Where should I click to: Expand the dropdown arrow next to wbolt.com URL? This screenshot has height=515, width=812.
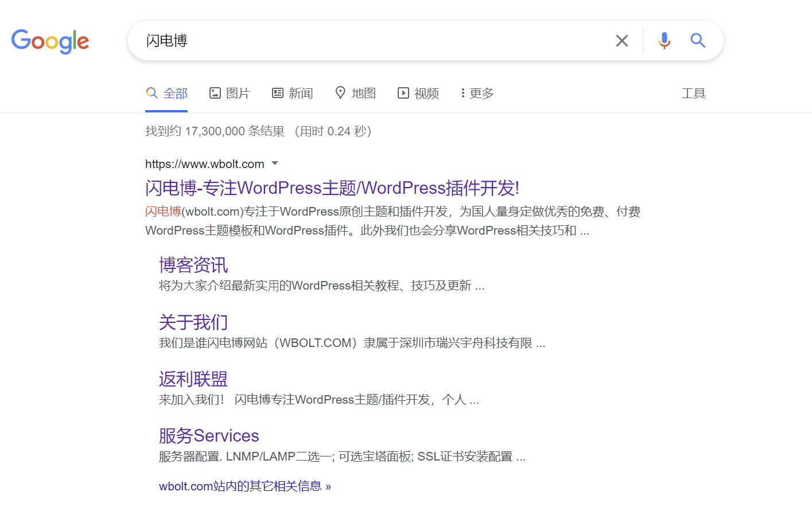pyautogui.click(x=275, y=163)
